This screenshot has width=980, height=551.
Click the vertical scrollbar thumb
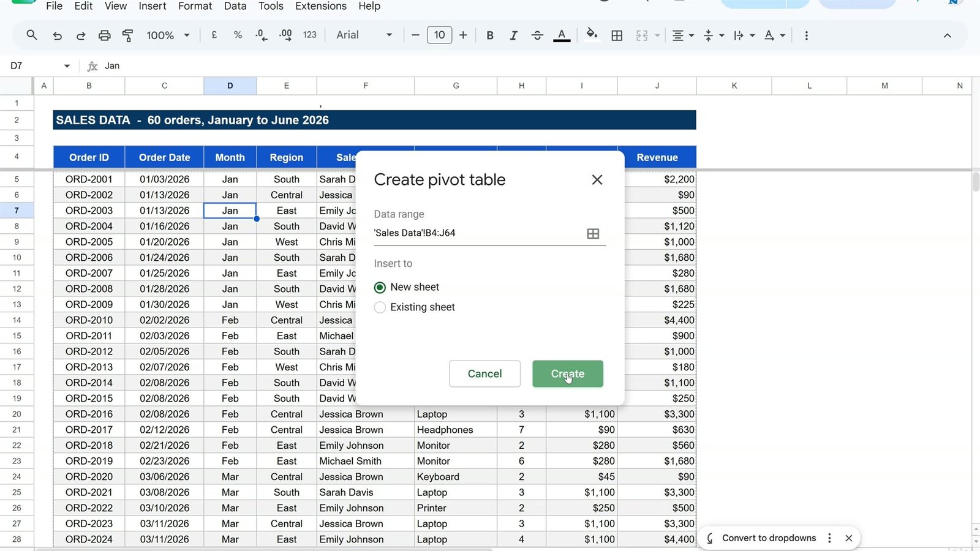976,182
